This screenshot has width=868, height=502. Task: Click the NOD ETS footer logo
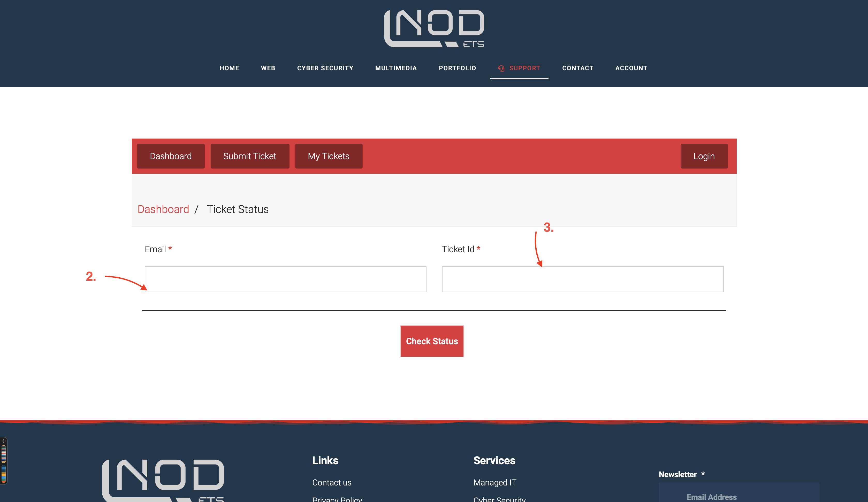pyautogui.click(x=163, y=480)
